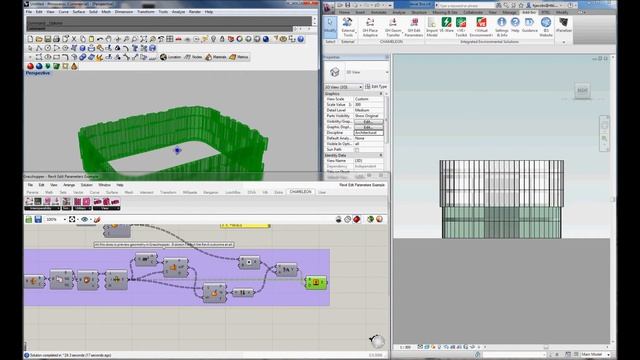Viewport: 640px width, 360px height.
Task: Click Edit Type button in Revit properties
Action: (376, 87)
